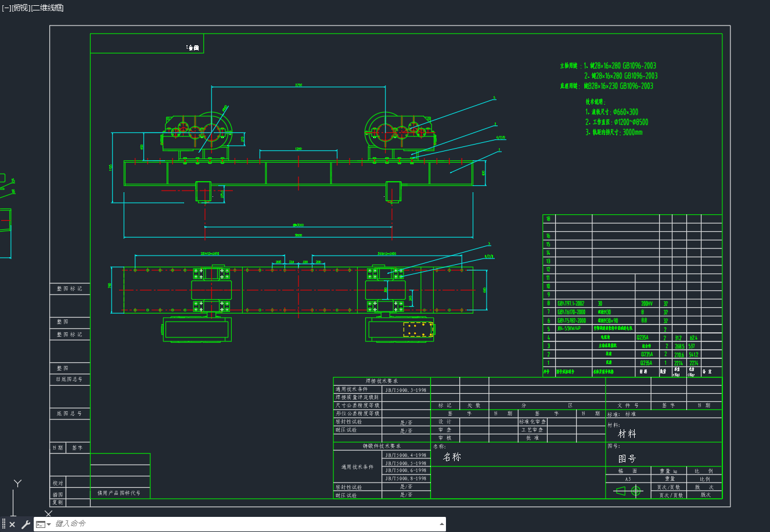Select the large 材料 placeholder text
The width and height of the screenshot is (770, 532).
(x=627, y=434)
